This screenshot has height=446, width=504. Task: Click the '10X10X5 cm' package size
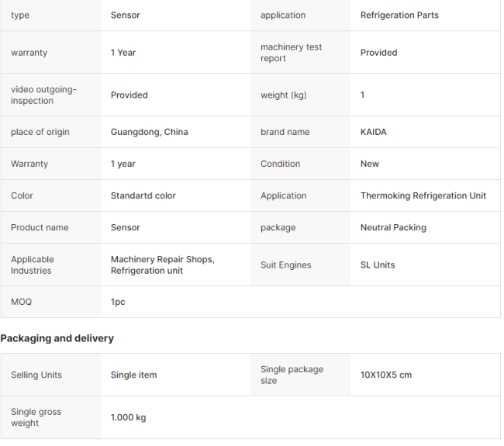pyautogui.click(x=386, y=375)
